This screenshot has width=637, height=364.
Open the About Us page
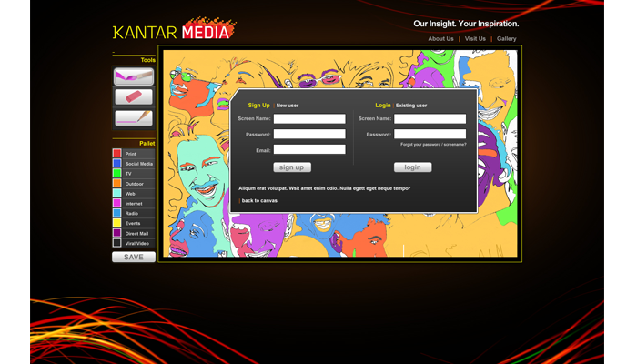pyautogui.click(x=440, y=39)
